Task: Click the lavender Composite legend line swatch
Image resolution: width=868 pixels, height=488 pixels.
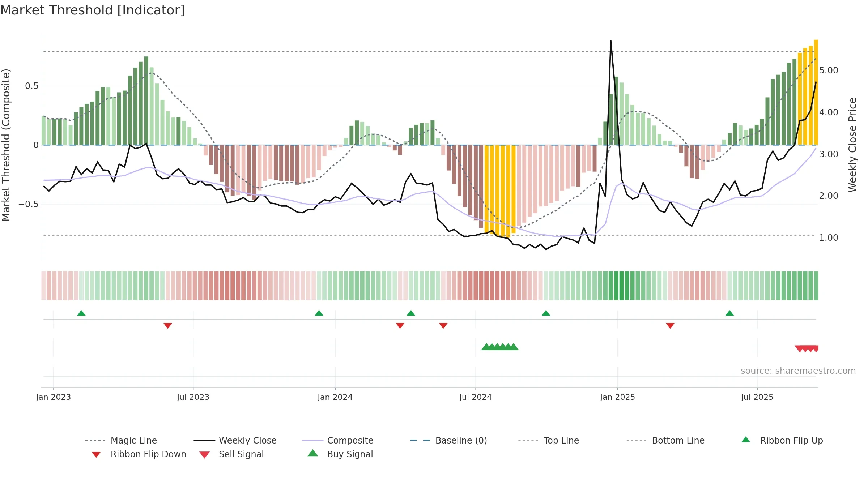Action: tap(312, 440)
